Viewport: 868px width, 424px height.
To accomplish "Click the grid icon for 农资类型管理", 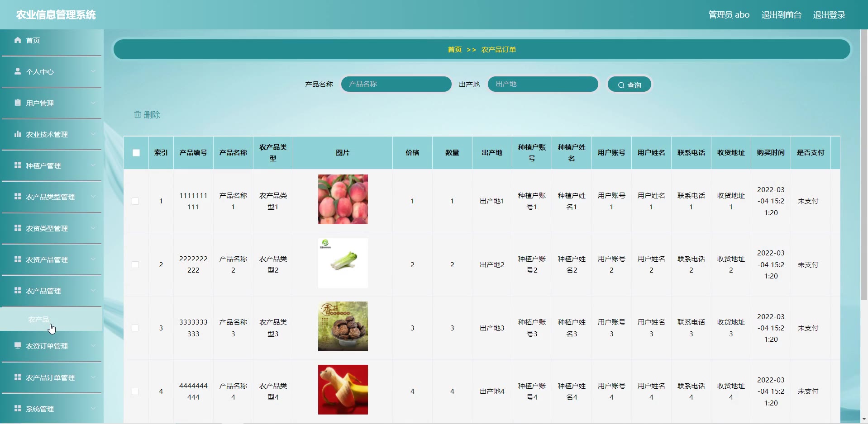I will click(x=18, y=228).
